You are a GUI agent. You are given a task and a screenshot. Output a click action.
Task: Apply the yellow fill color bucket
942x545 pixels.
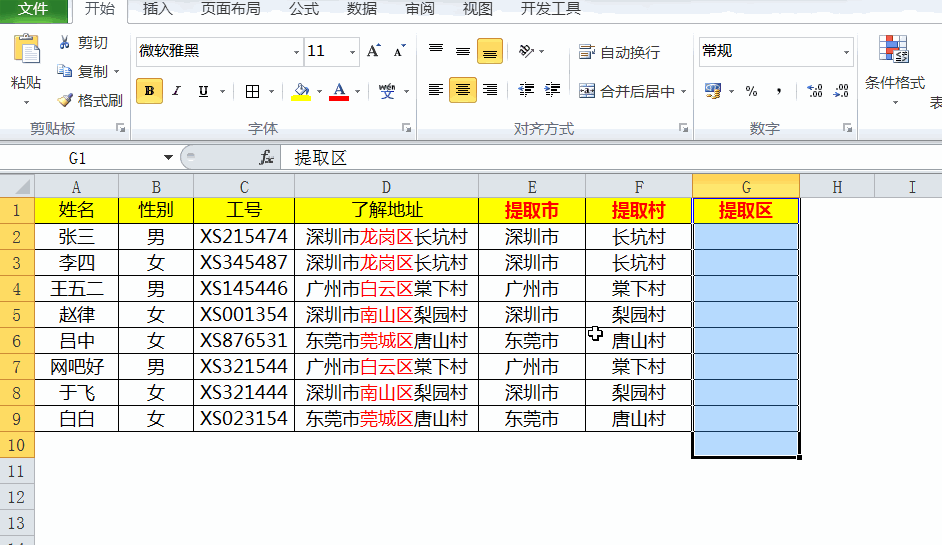click(301, 91)
